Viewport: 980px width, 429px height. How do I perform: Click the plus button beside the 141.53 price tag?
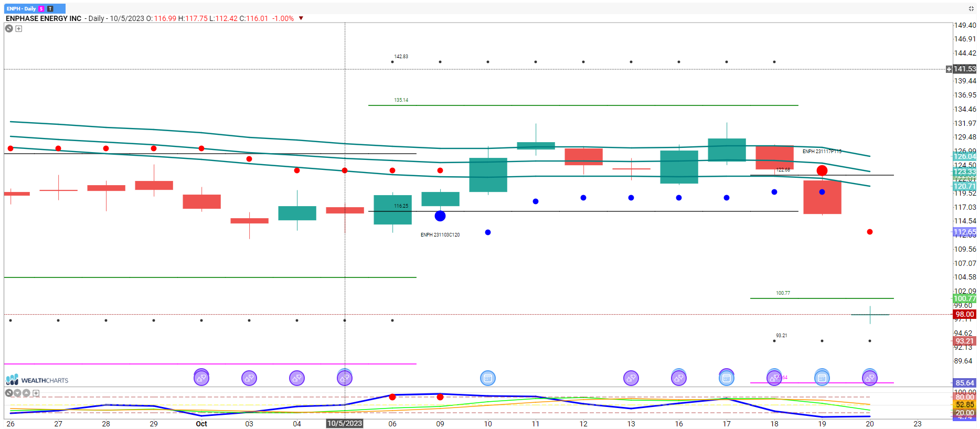[x=949, y=69]
